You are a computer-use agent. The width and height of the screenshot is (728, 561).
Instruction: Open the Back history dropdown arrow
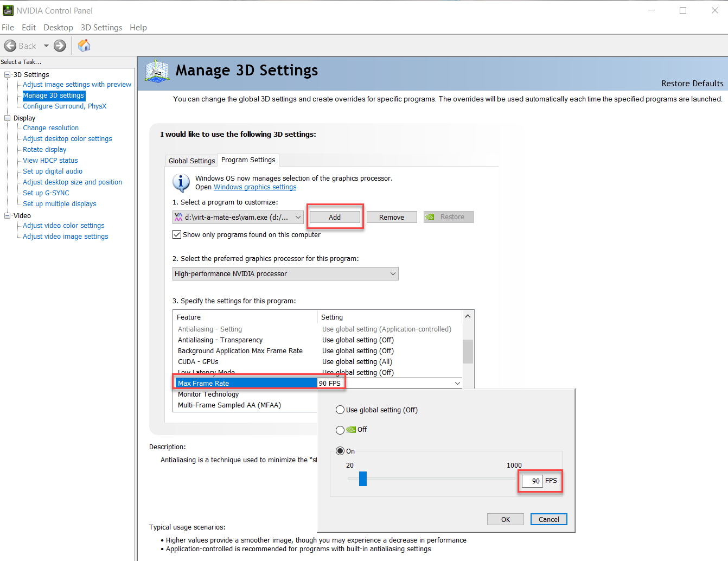pyautogui.click(x=46, y=46)
